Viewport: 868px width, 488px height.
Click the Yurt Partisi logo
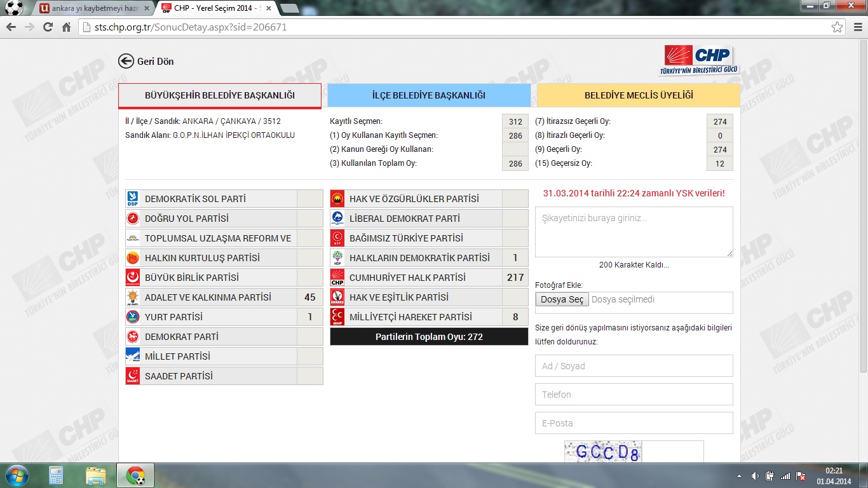(x=133, y=317)
